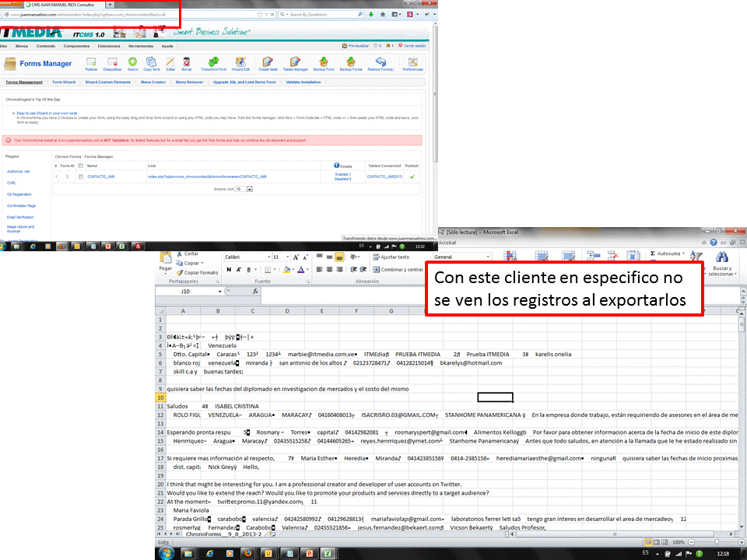
Task: Open the Componentes menu in ITCMS
Action: coord(76,46)
